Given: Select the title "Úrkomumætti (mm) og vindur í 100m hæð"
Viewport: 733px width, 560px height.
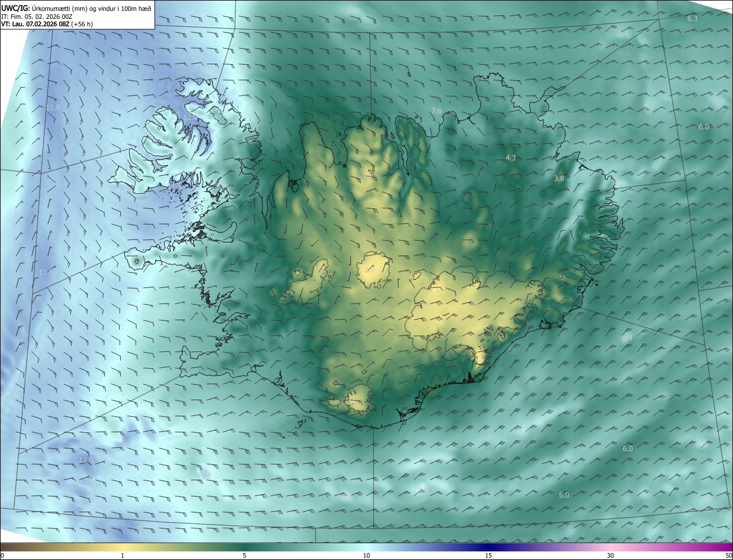Looking at the screenshot, I should click(92, 9).
